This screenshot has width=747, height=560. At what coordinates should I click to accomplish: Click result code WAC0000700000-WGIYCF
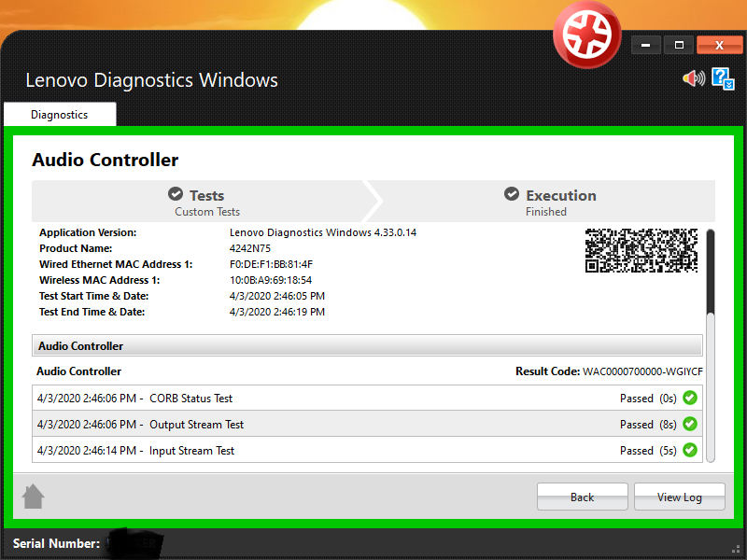point(642,371)
